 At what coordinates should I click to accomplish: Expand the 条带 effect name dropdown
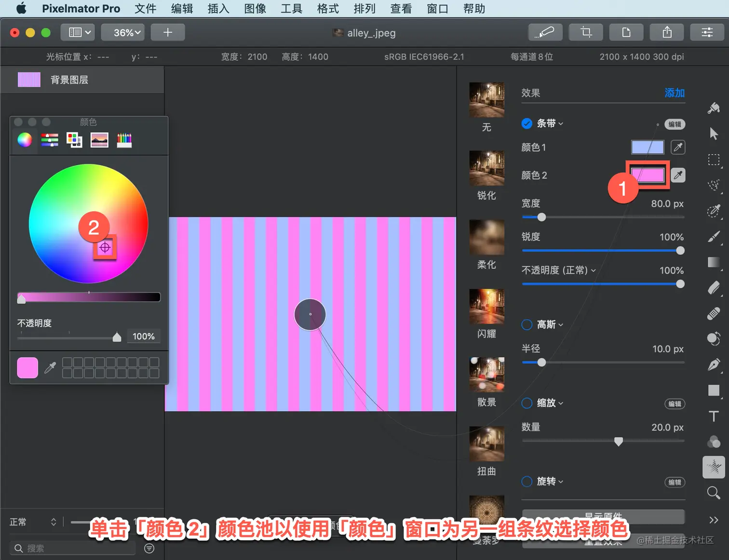click(x=550, y=123)
